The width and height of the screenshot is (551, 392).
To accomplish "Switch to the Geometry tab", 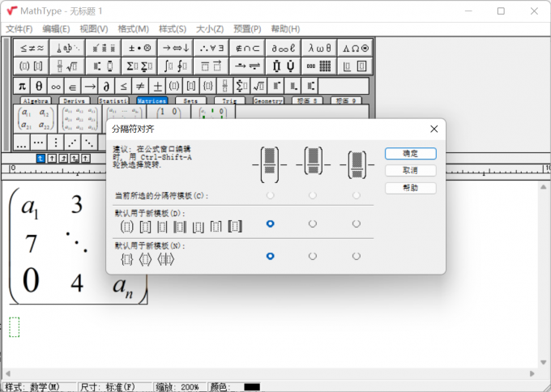I will pos(268,100).
